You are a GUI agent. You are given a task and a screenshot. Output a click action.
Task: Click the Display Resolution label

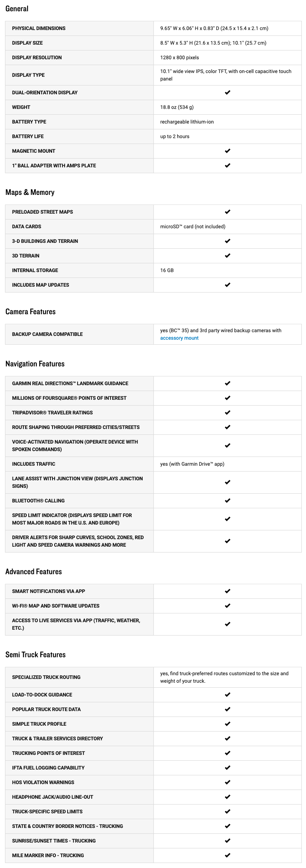click(37, 58)
